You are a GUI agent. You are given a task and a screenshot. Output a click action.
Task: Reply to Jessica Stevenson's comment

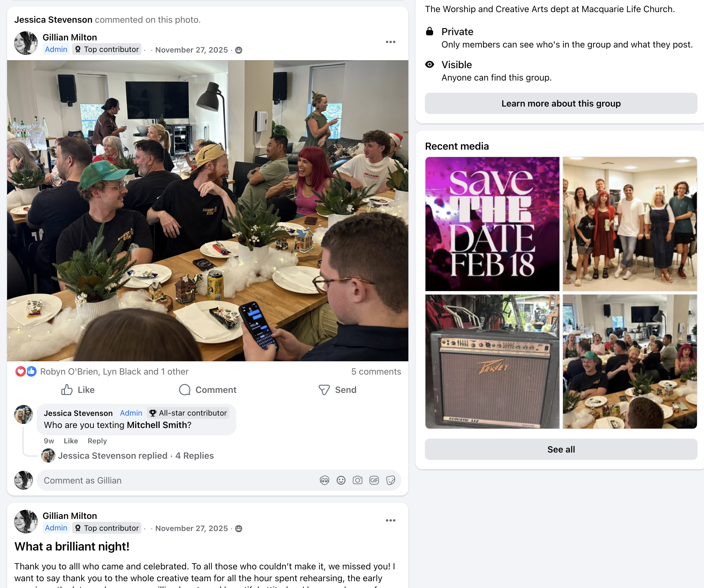pyautogui.click(x=97, y=441)
